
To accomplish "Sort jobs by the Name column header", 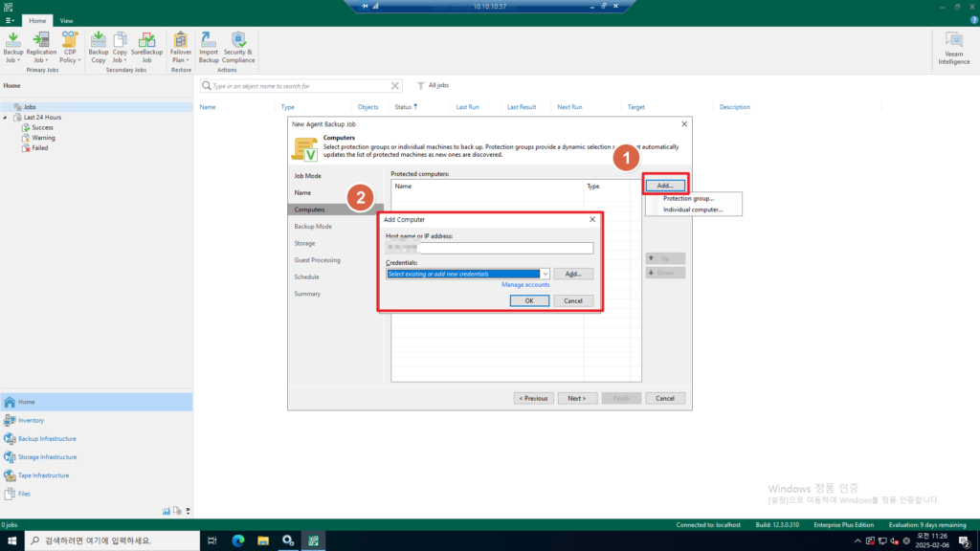I will [208, 107].
